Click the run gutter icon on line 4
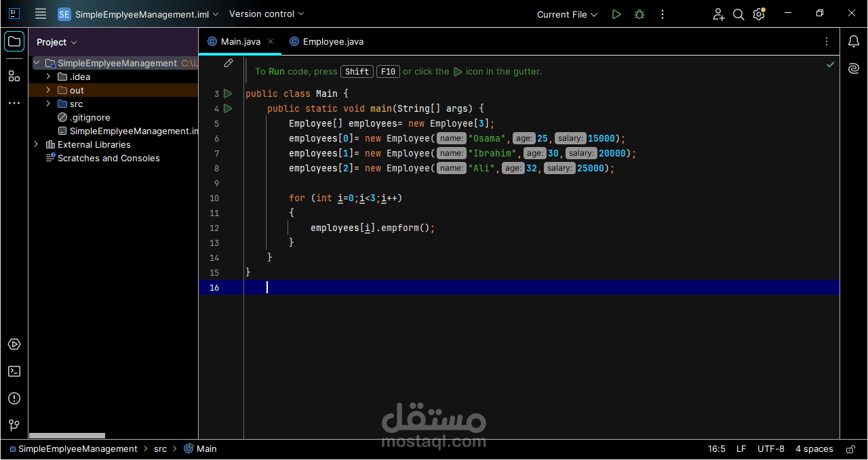868x460 pixels. (x=228, y=108)
